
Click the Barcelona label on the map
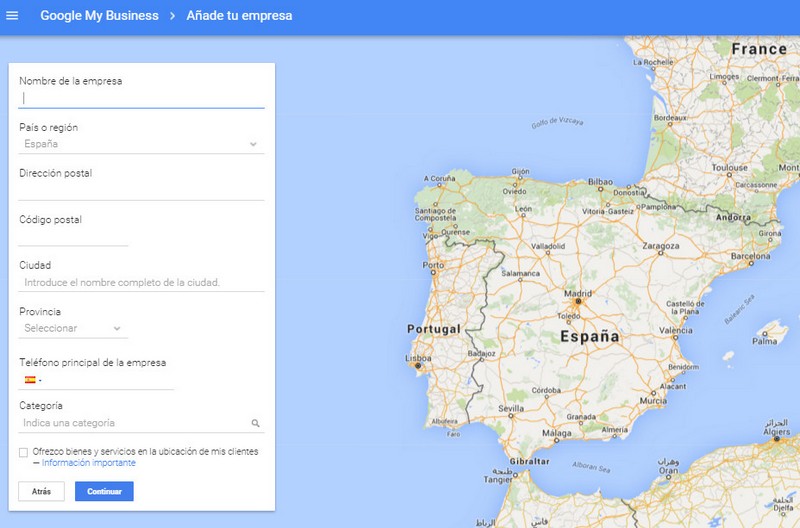(x=751, y=256)
